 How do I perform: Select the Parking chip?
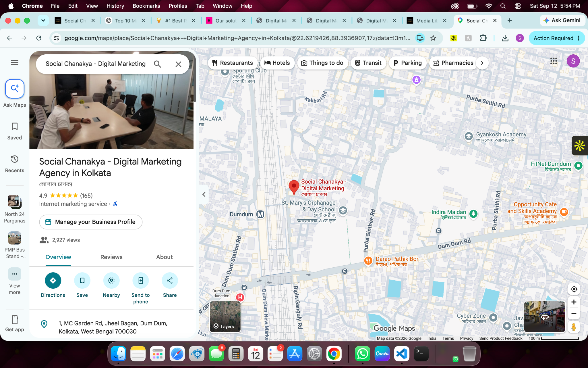pos(407,63)
